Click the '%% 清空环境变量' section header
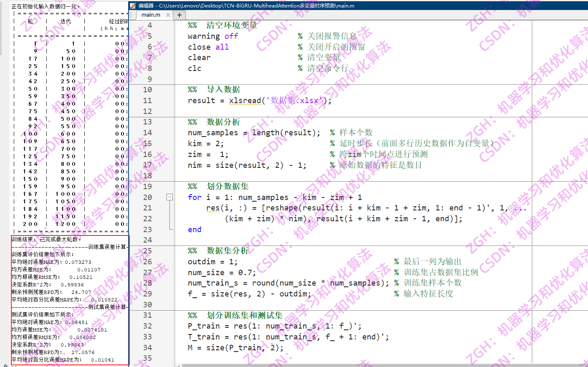 click(x=222, y=25)
